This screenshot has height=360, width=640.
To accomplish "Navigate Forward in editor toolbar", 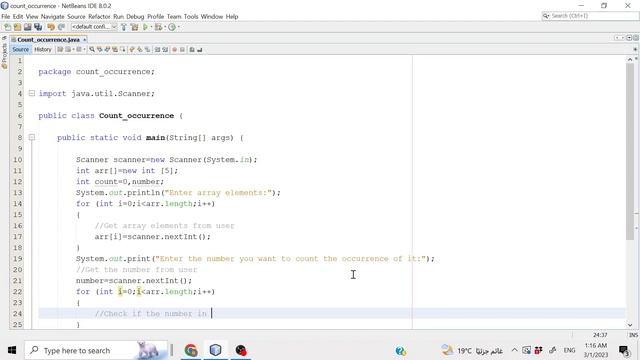I will pyautogui.click(x=79, y=49).
